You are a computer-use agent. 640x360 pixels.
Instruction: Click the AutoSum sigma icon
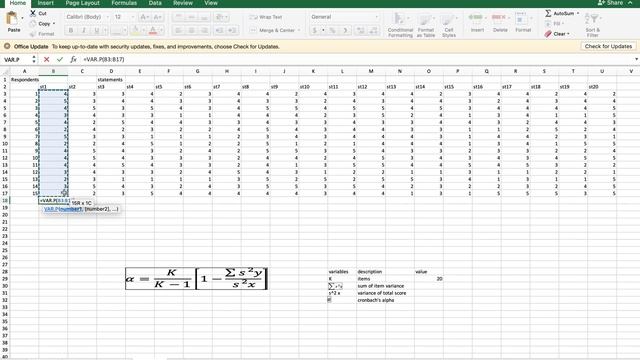click(x=548, y=13)
